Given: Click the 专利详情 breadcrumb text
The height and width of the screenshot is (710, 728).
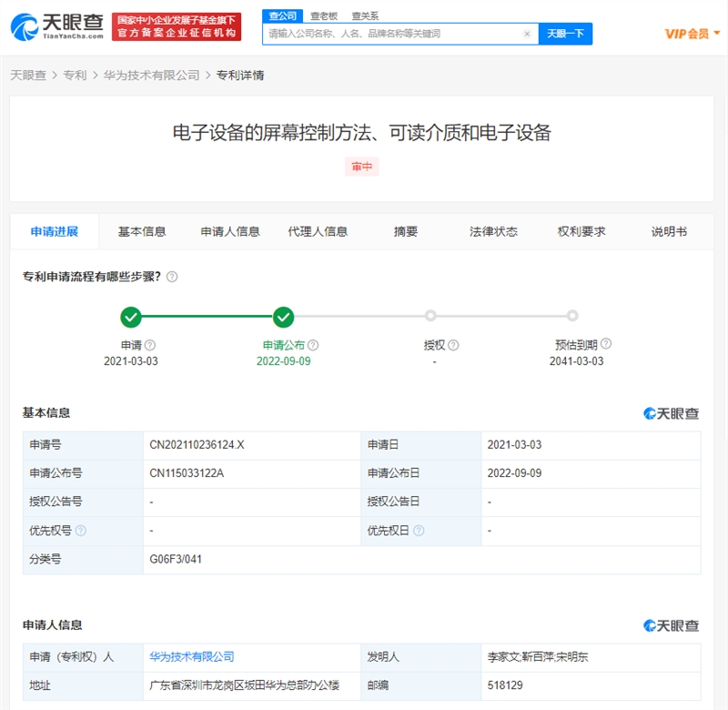Looking at the screenshot, I should coord(240,76).
